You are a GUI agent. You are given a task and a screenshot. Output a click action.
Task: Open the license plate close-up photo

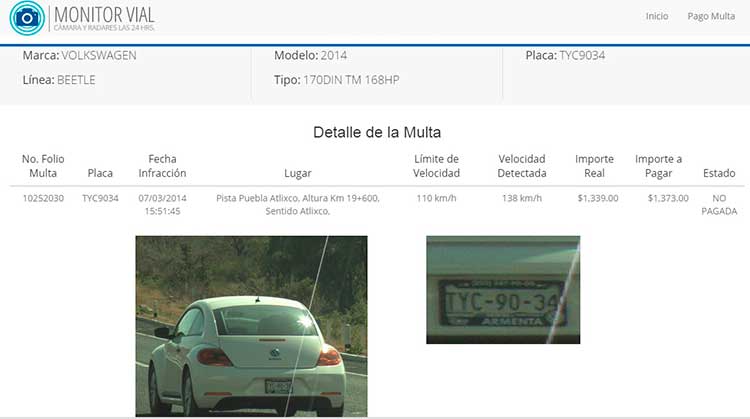pos(503,290)
